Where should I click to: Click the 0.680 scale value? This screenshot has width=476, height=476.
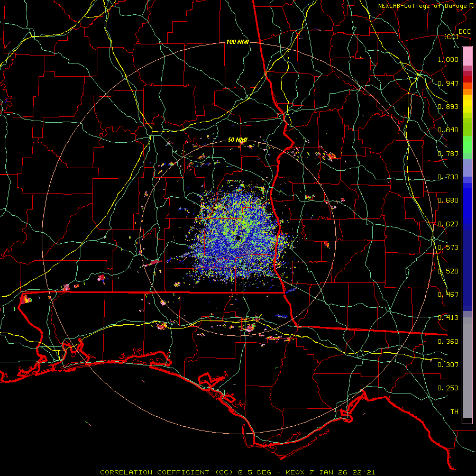click(448, 200)
